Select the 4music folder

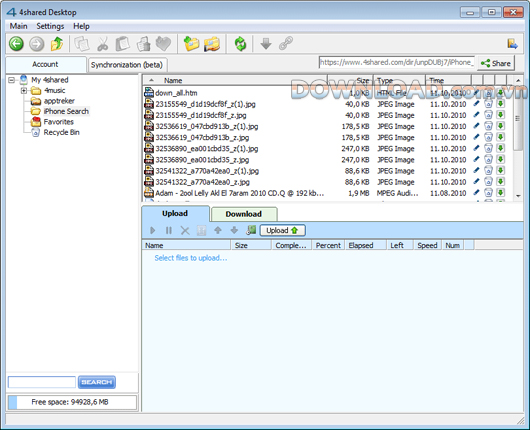pyautogui.click(x=55, y=90)
